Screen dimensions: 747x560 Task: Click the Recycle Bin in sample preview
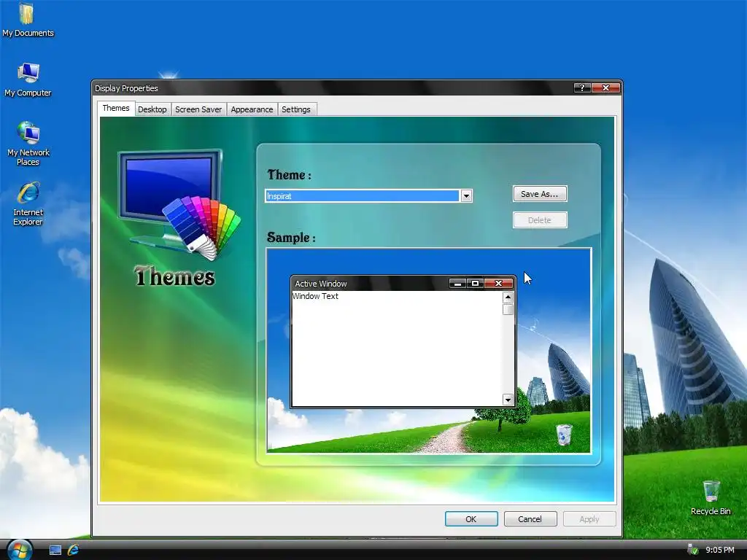[x=564, y=435]
